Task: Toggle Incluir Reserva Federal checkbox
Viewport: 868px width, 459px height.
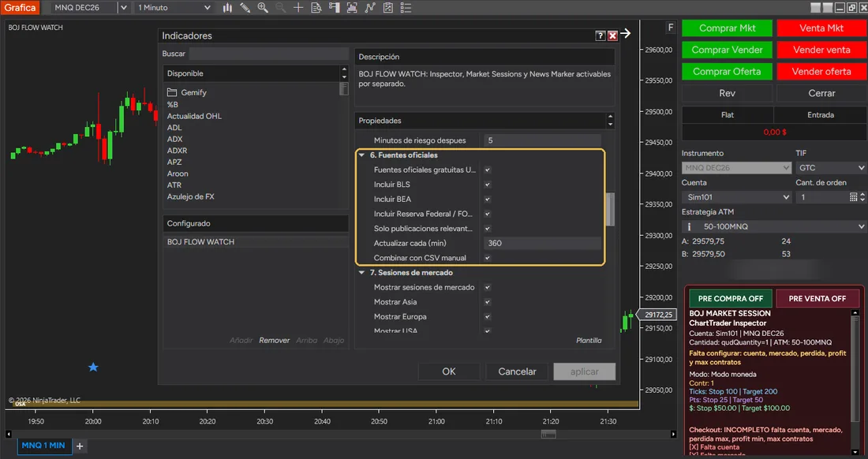Action: (488, 214)
